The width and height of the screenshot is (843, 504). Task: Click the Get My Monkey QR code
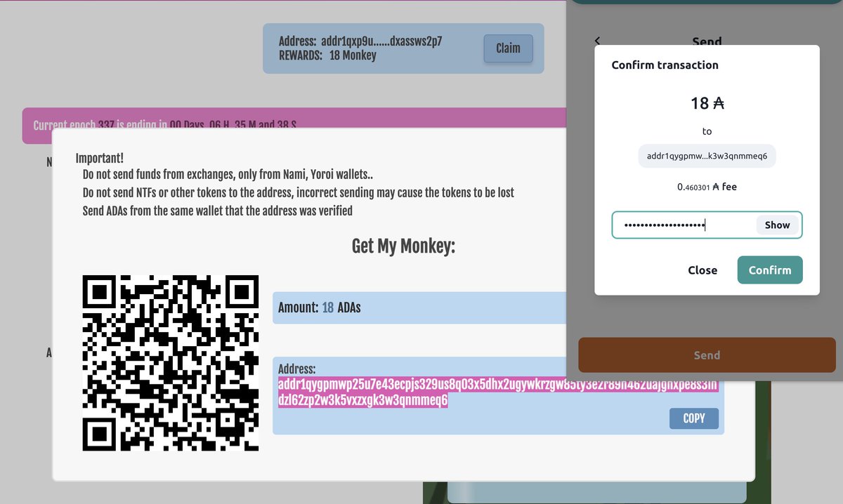click(171, 363)
